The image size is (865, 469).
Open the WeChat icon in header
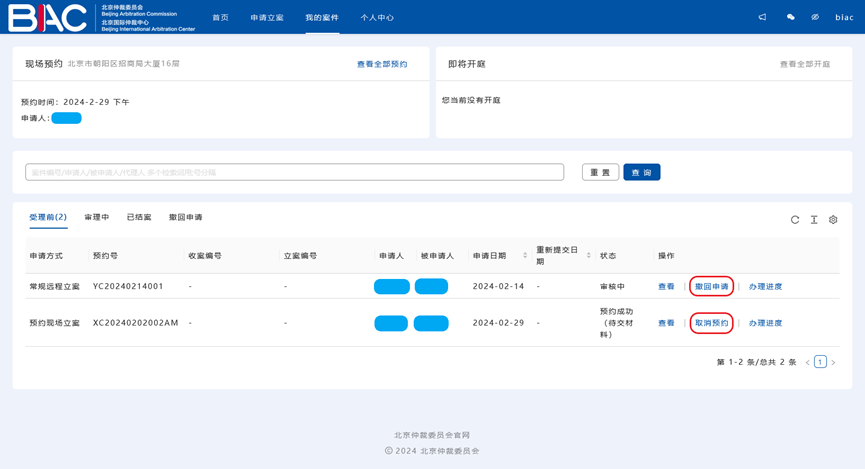tap(790, 17)
